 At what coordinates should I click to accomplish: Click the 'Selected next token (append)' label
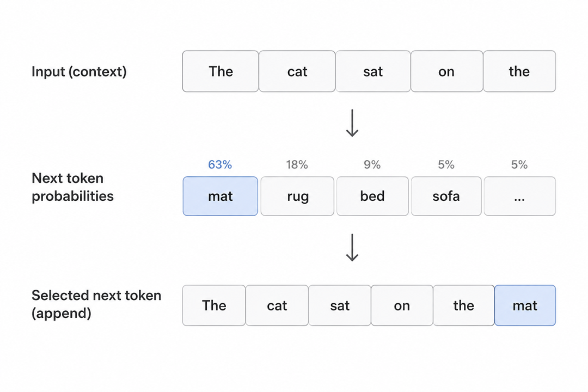click(96, 304)
